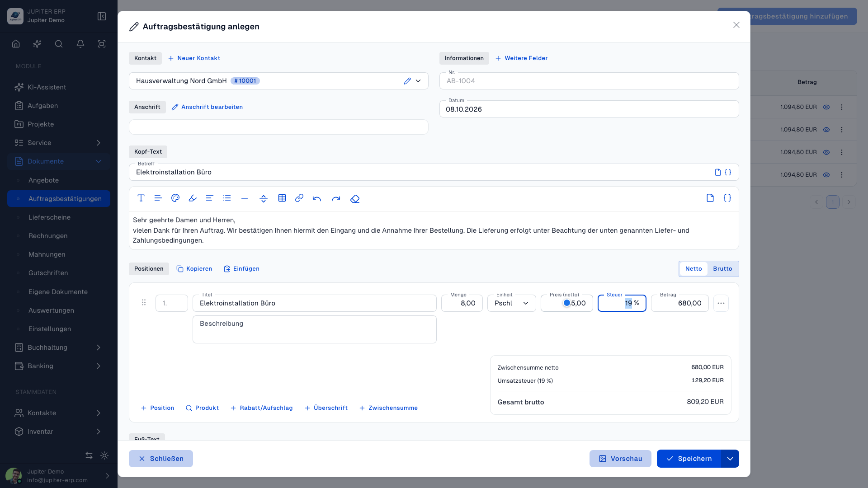Viewport: 868px width, 488px height.
Task: View first 1.094,80 EUR row eye icon
Action: (826, 107)
